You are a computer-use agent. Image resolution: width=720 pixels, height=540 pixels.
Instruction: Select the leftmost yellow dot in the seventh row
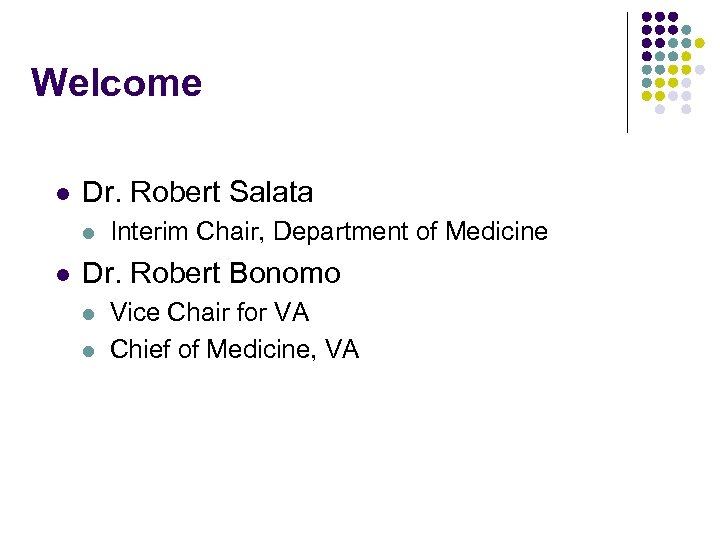[x=647, y=96]
